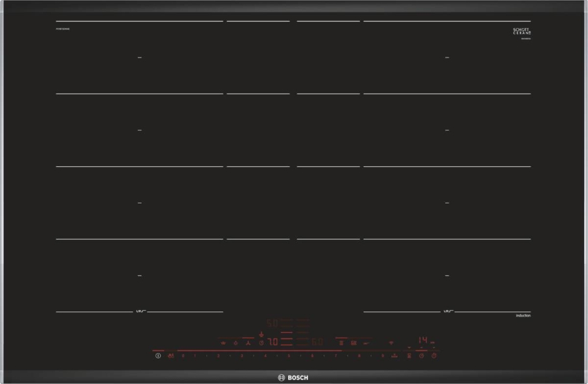The width and height of the screenshot is (588, 384).
Task: Tap the FlexInduction zone-linking icon
Action: (341, 343)
